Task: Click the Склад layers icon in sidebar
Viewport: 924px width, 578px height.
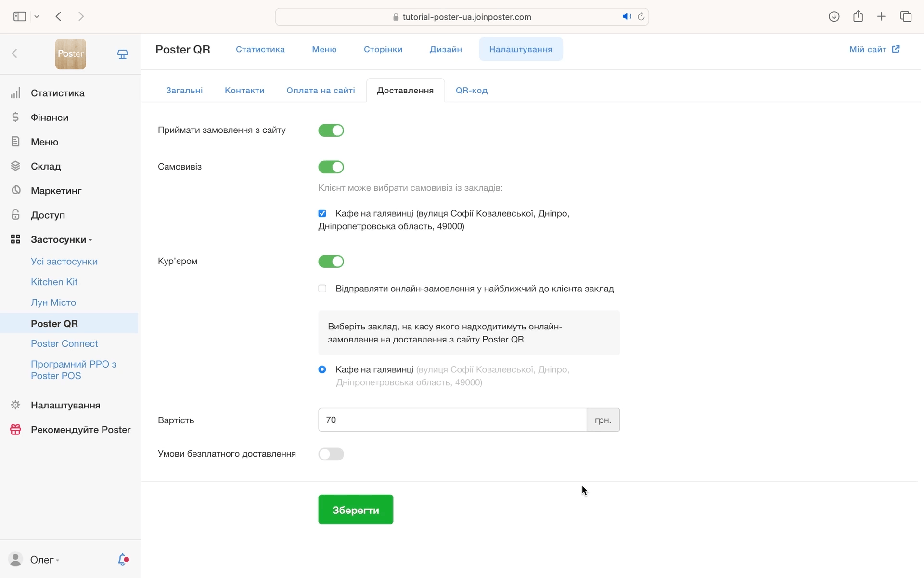Action: tap(15, 166)
